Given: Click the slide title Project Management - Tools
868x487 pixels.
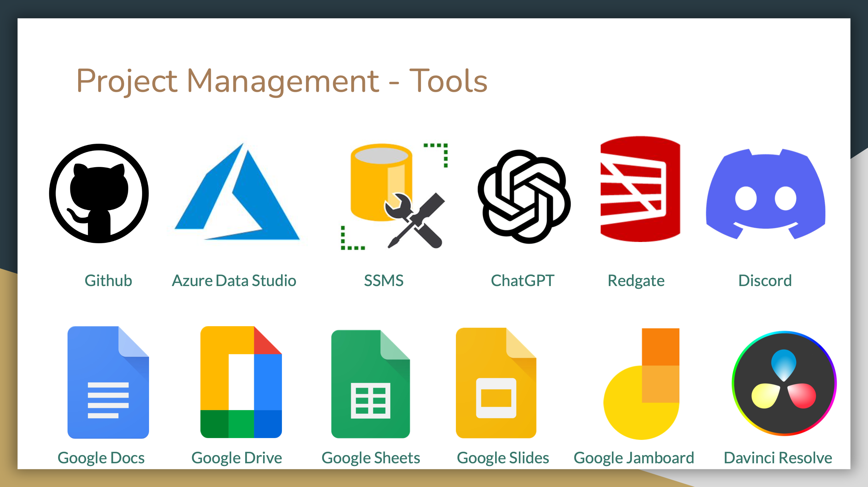Looking at the screenshot, I should coord(282,81).
